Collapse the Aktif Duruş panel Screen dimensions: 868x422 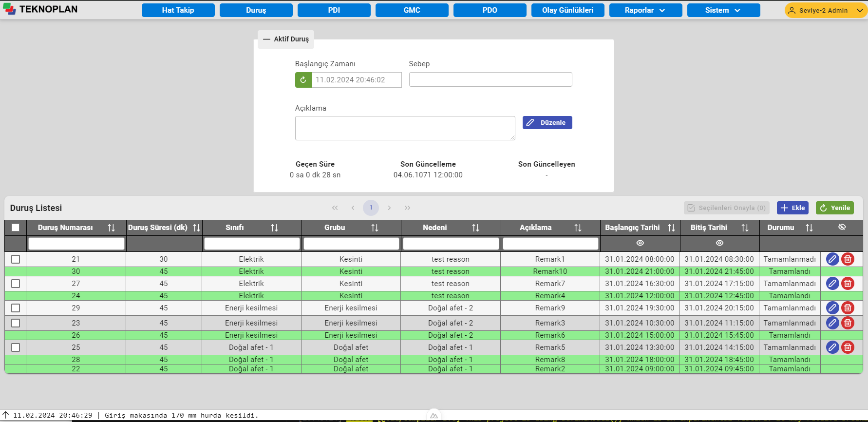point(286,39)
